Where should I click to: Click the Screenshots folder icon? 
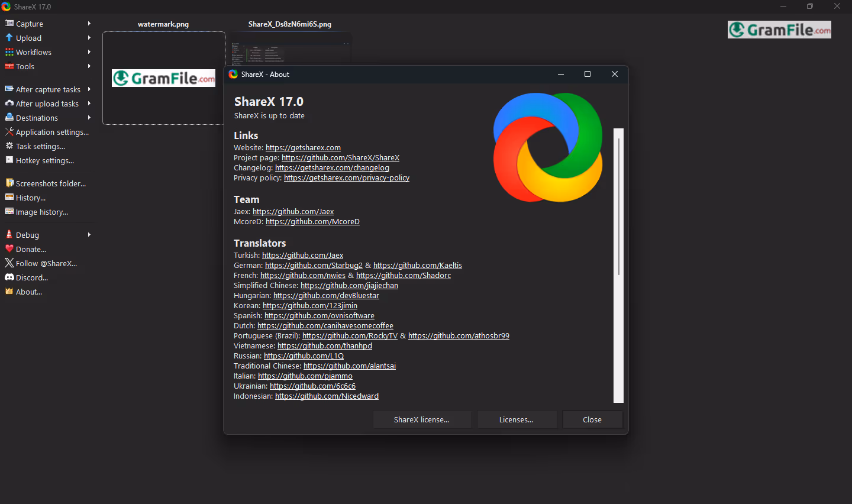[x=9, y=183]
